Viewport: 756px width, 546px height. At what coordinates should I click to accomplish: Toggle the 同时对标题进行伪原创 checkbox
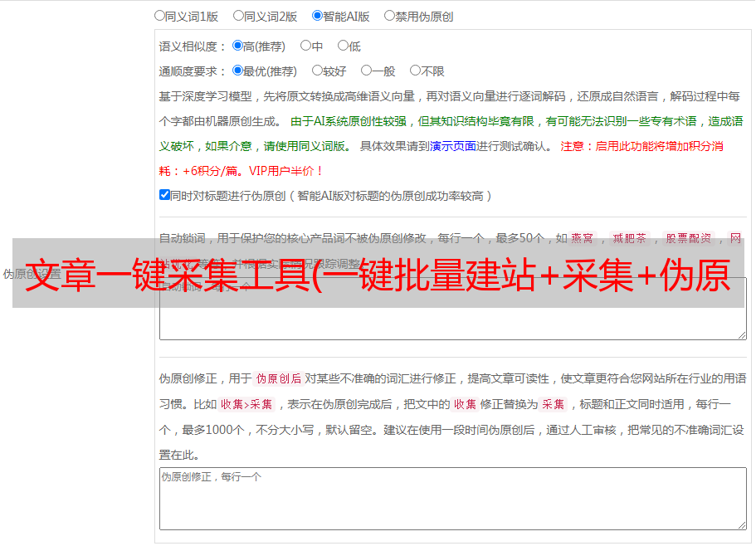164,195
